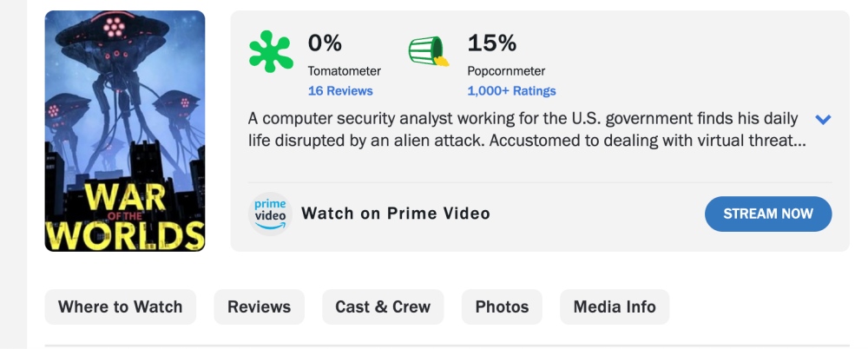Click the spilled popcorn bucket Popcornmeter icon

point(429,51)
